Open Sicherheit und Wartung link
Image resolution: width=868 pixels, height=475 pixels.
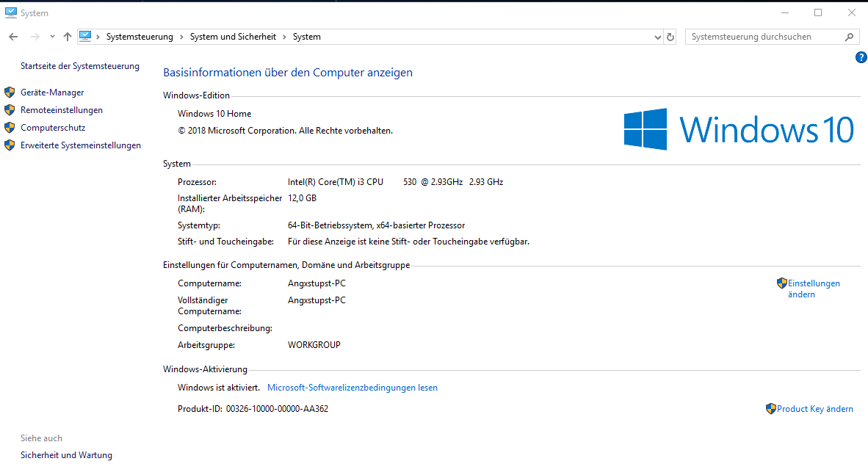click(66, 455)
